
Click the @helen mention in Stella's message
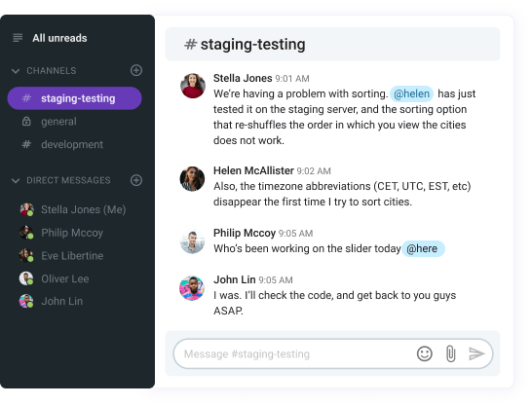411,93
